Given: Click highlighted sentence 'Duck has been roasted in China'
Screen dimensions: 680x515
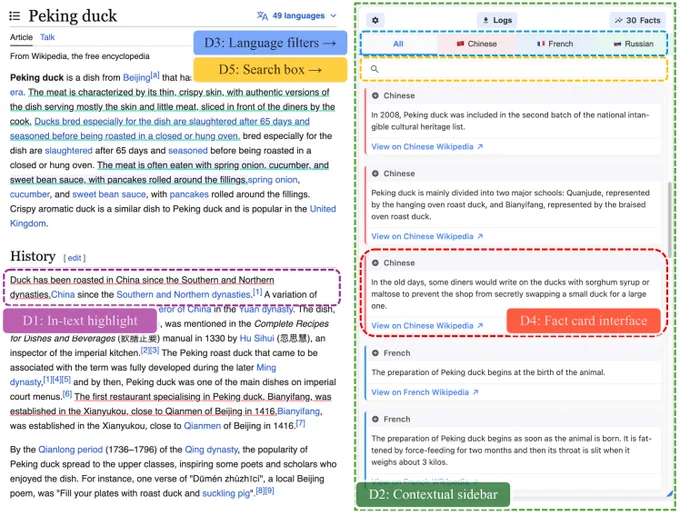Looking at the screenshot, I should [142, 287].
